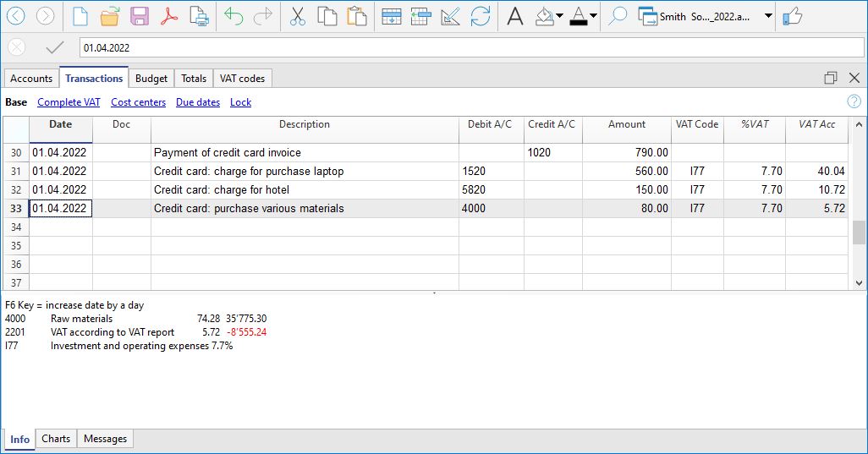The height and width of the screenshot is (454, 868).
Task: Export to PDF using the toolbar icon
Action: click(169, 16)
